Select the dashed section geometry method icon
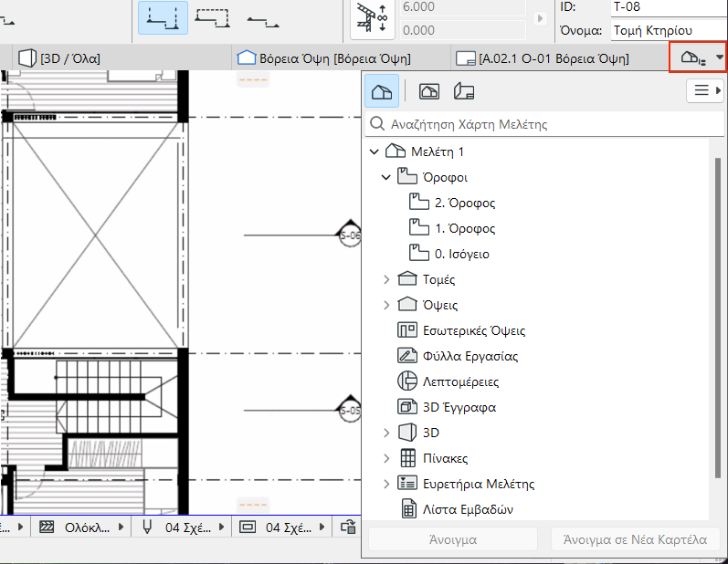The width and height of the screenshot is (728, 564). [x=212, y=18]
